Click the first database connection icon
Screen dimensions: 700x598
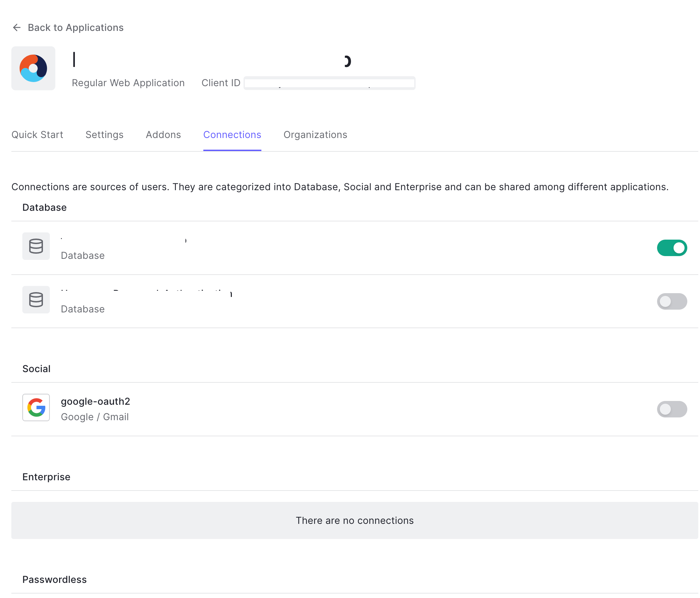(36, 246)
